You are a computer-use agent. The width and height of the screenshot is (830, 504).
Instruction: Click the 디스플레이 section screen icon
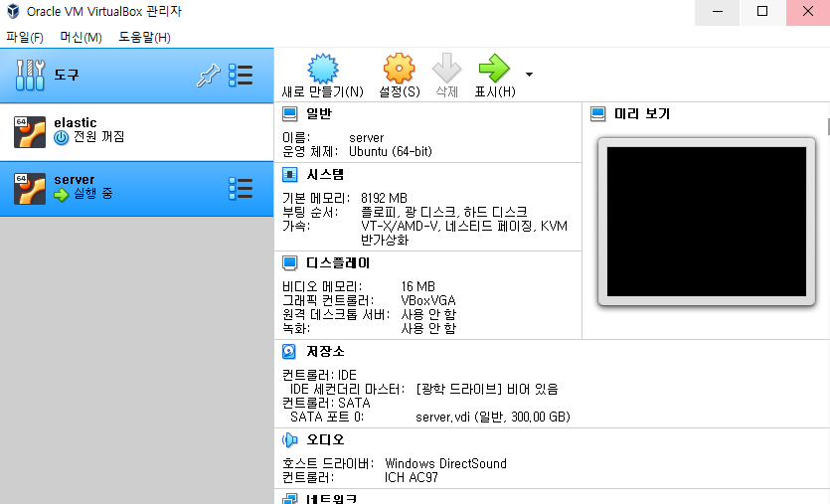coord(289,263)
